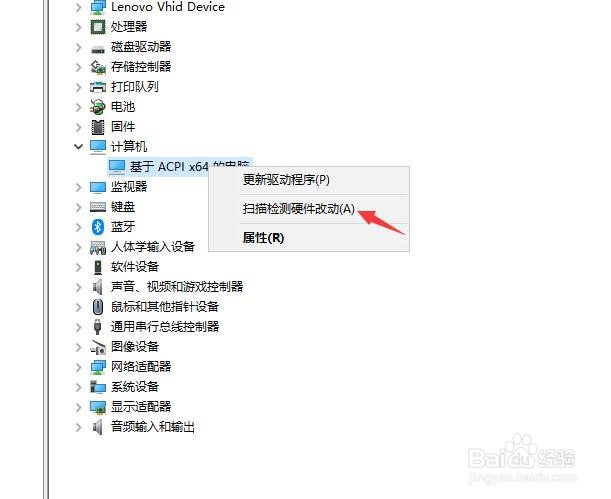This screenshot has height=499, width=611.
Task: Select the keyboard icon for 键盘
Action: pyautogui.click(x=98, y=206)
